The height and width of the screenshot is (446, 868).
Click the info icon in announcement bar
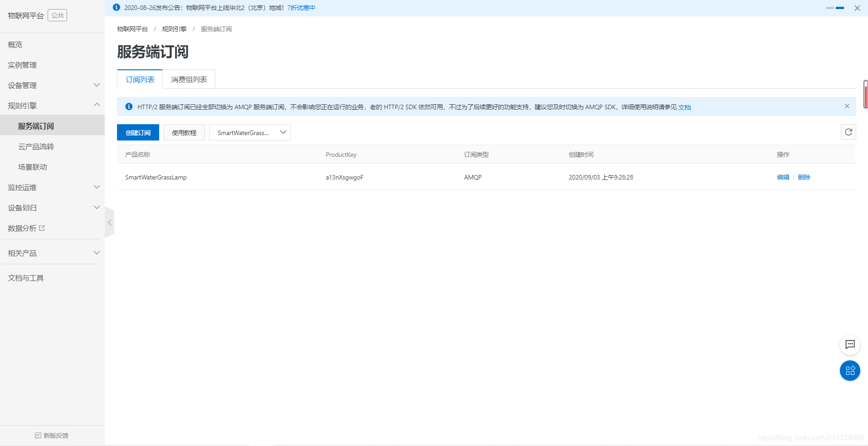tap(117, 7)
